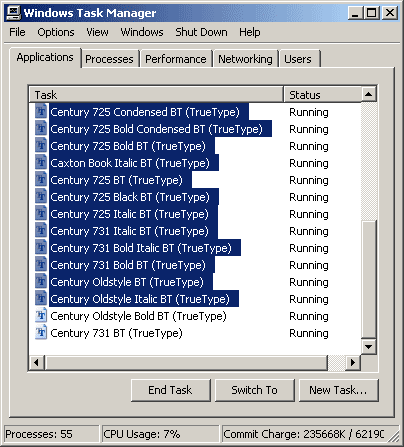Click the Switch To button
The width and height of the screenshot is (404, 447).
(255, 390)
